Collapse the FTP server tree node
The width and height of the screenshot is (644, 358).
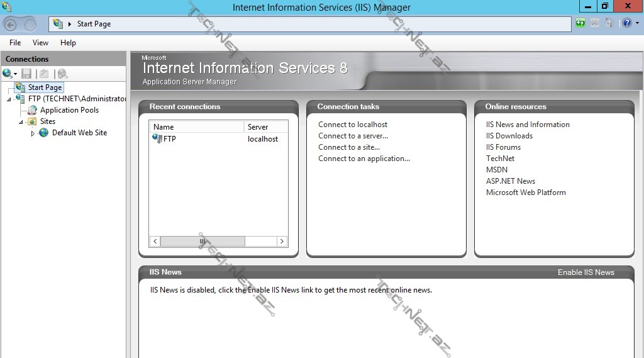pyautogui.click(x=9, y=99)
